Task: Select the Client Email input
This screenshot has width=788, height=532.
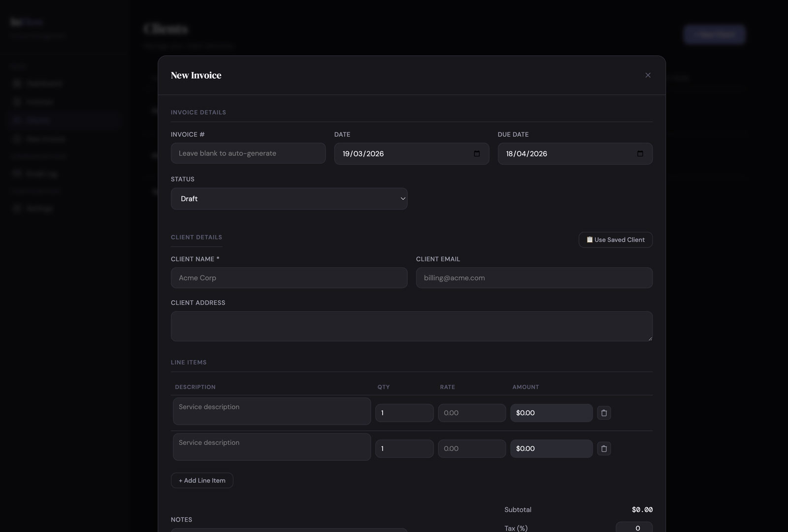Action: point(534,278)
